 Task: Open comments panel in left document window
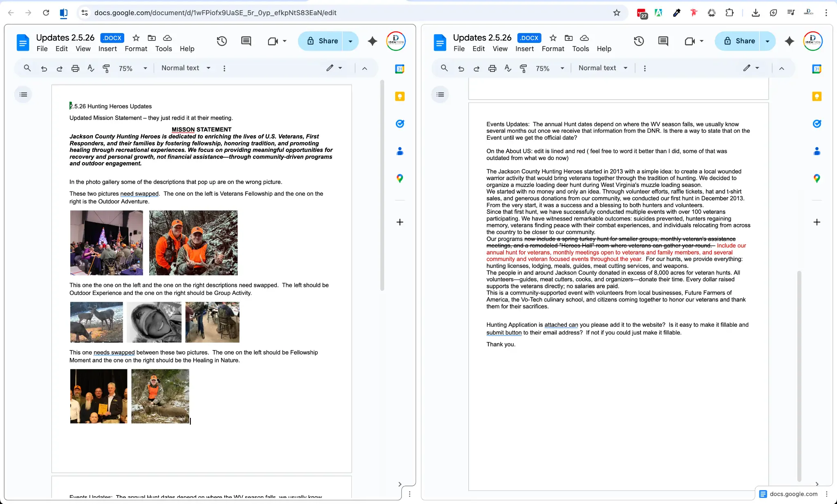[246, 41]
